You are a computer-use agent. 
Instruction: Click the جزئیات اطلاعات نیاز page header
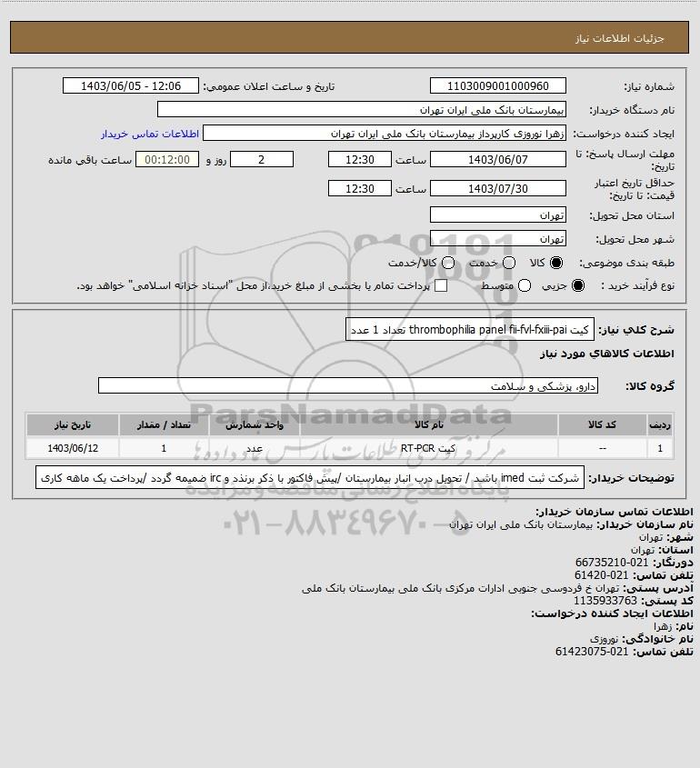pos(620,38)
